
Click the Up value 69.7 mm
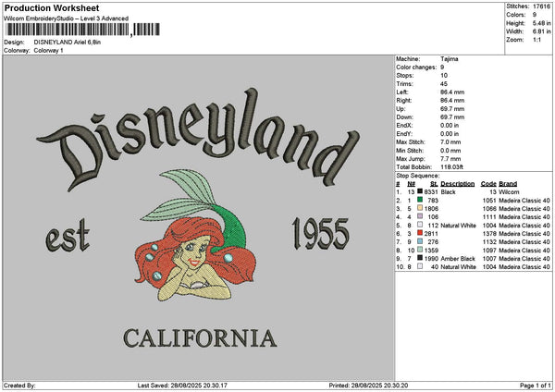pyautogui.click(x=452, y=108)
